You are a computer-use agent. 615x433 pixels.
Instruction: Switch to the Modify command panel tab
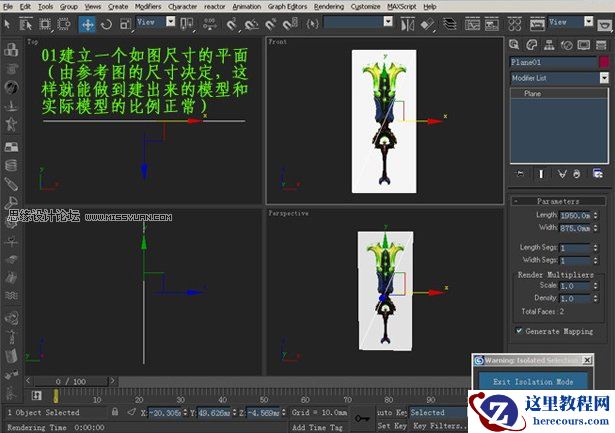pyautogui.click(x=531, y=45)
